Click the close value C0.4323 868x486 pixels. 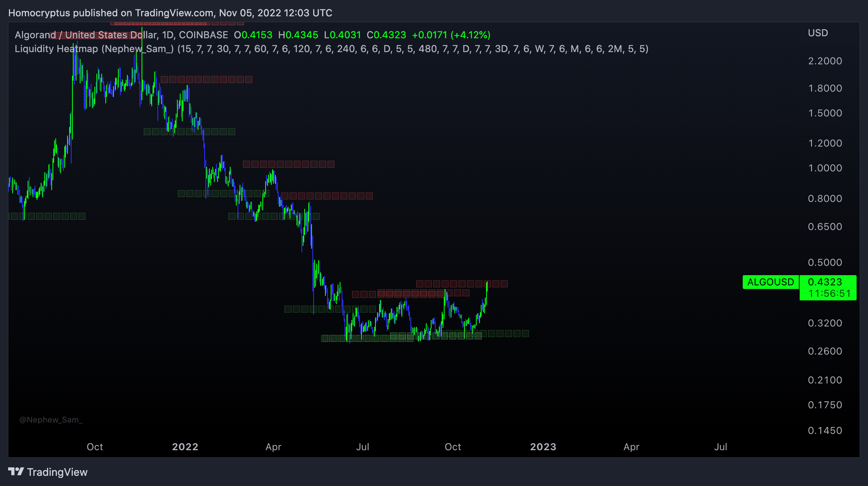[386, 35]
